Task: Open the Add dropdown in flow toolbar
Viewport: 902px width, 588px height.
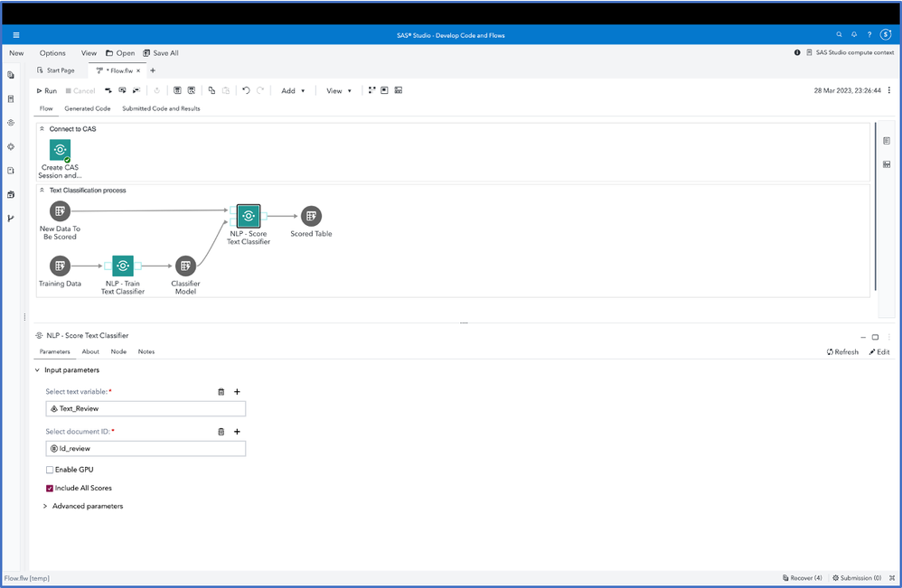Action: 293,91
